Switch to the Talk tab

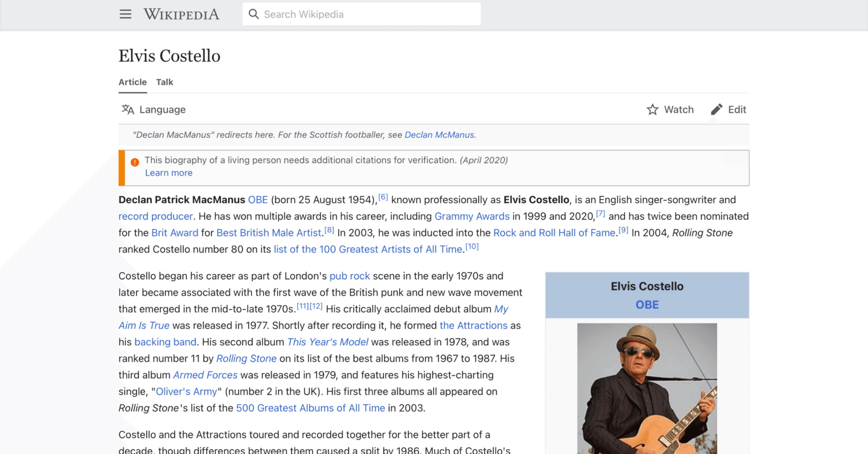(164, 82)
